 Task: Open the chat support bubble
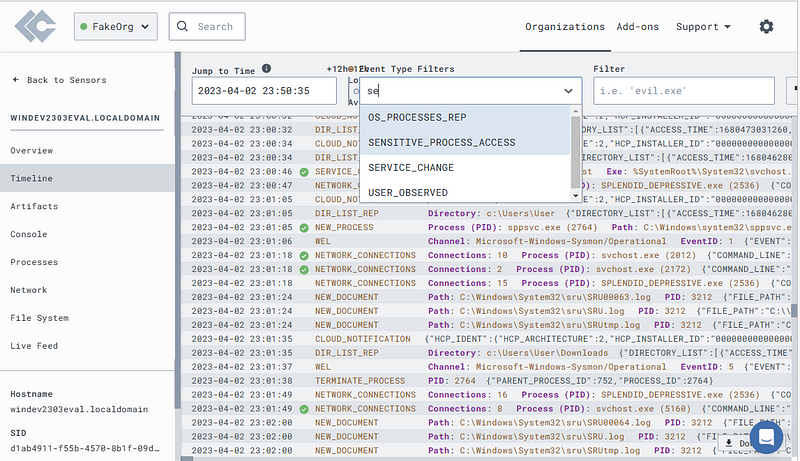pyautogui.click(x=766, y=437)
